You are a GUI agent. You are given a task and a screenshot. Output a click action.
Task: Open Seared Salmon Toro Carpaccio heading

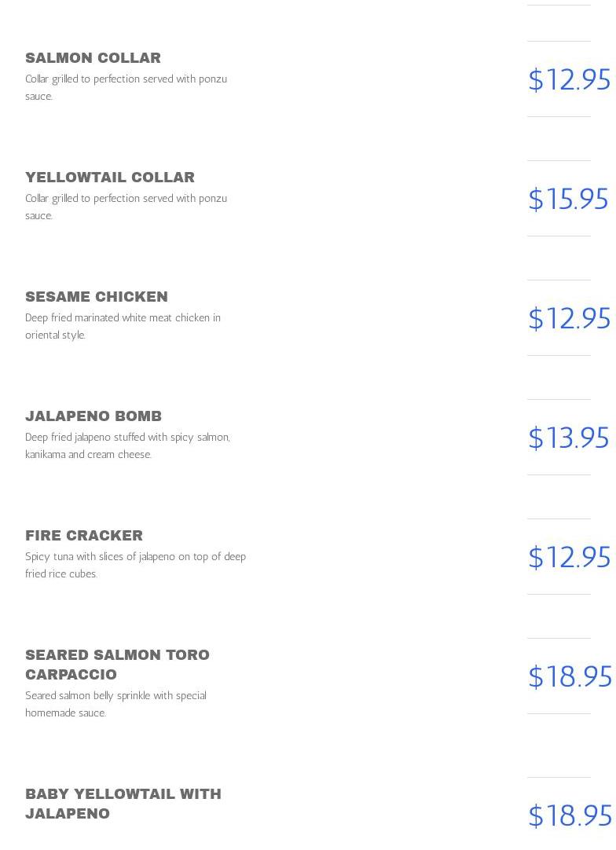tap(117, 665)
